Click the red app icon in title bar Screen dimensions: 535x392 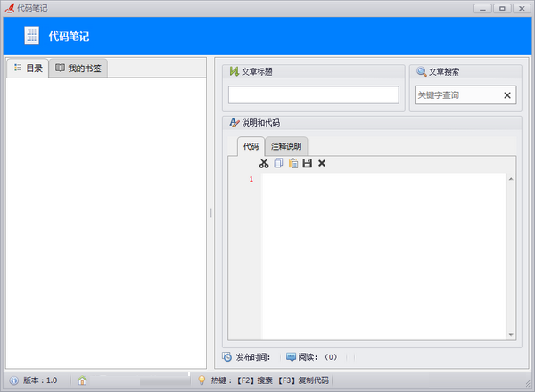[10, 8]
